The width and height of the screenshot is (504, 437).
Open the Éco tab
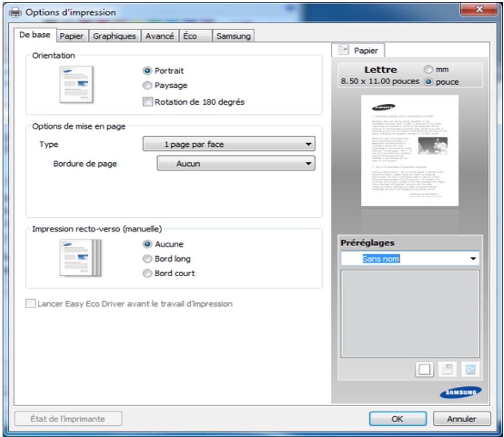[195, 36]
